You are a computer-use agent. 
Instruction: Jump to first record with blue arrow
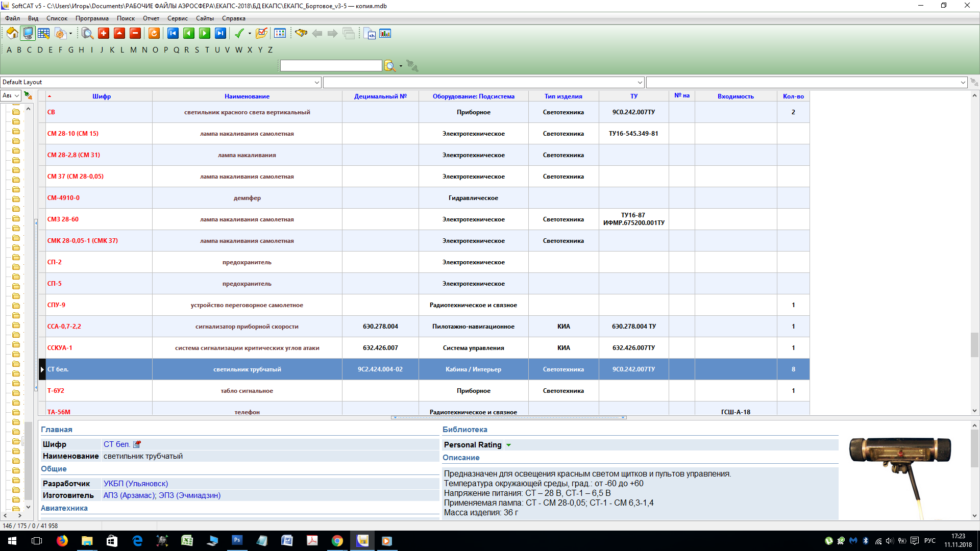coord(173,34)
